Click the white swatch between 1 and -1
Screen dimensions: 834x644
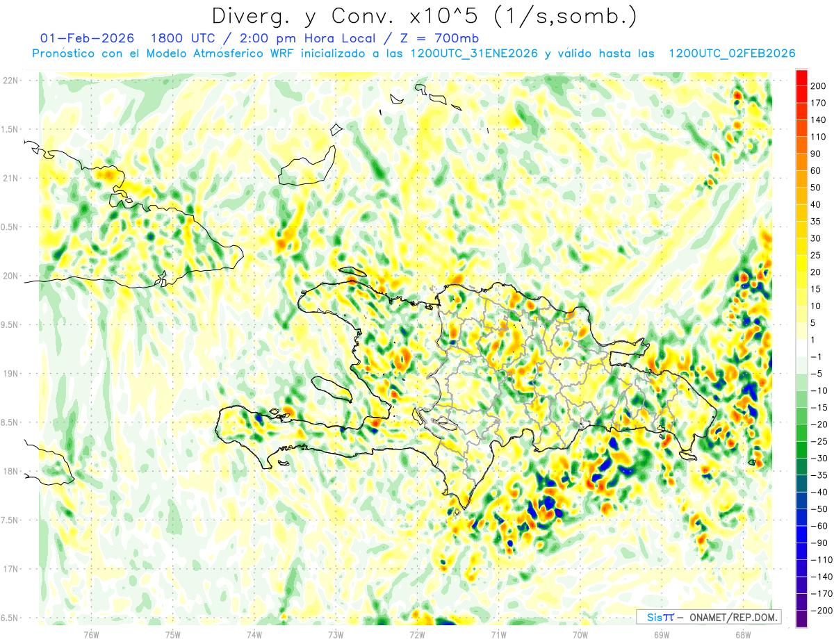[x=801, y=348]
